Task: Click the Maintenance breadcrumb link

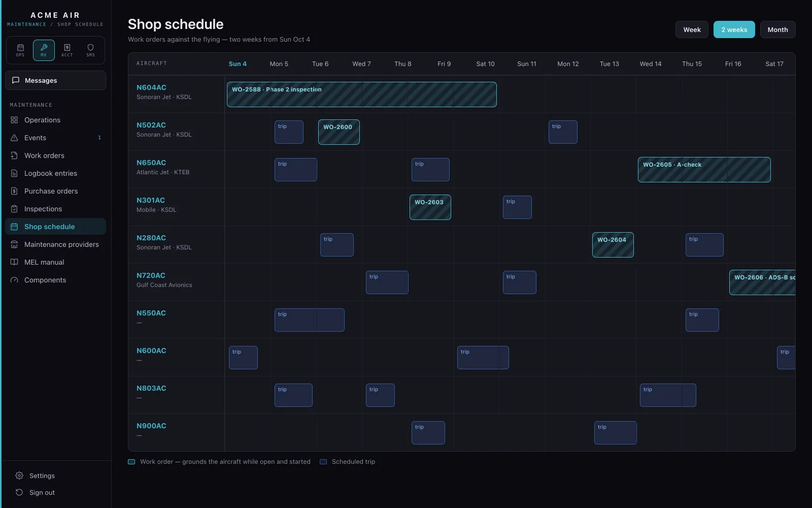Action: tap(26, 24)
